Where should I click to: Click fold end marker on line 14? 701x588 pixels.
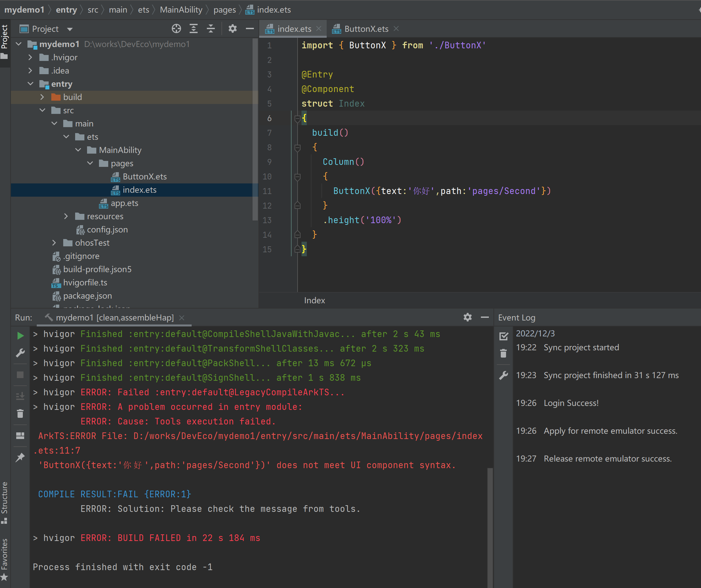click(x=298, y=235)
